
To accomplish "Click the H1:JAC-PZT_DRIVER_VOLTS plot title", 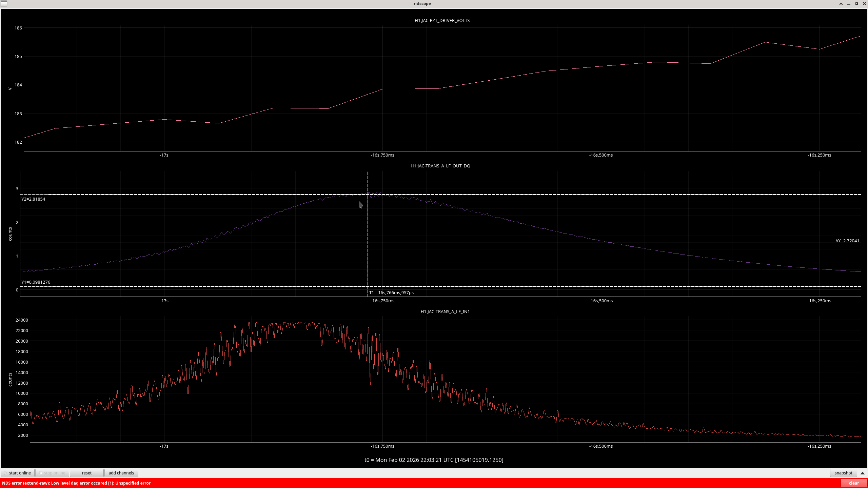I will pyautogui.click(x=442, y=20).
